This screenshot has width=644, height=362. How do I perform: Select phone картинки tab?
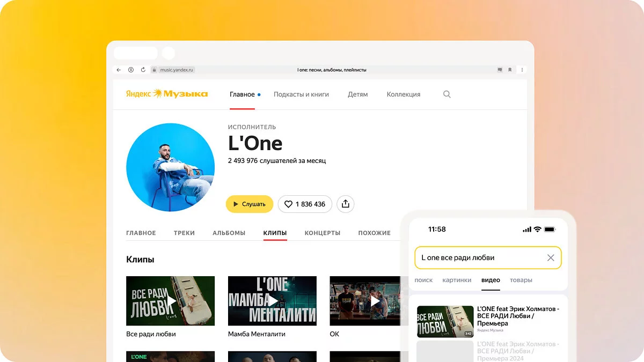457,280
